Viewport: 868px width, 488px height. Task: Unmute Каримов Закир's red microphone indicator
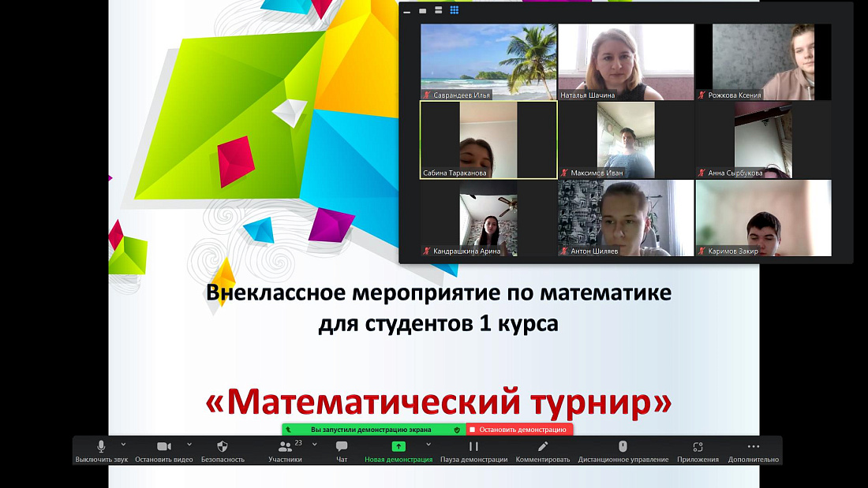(702, 251)
